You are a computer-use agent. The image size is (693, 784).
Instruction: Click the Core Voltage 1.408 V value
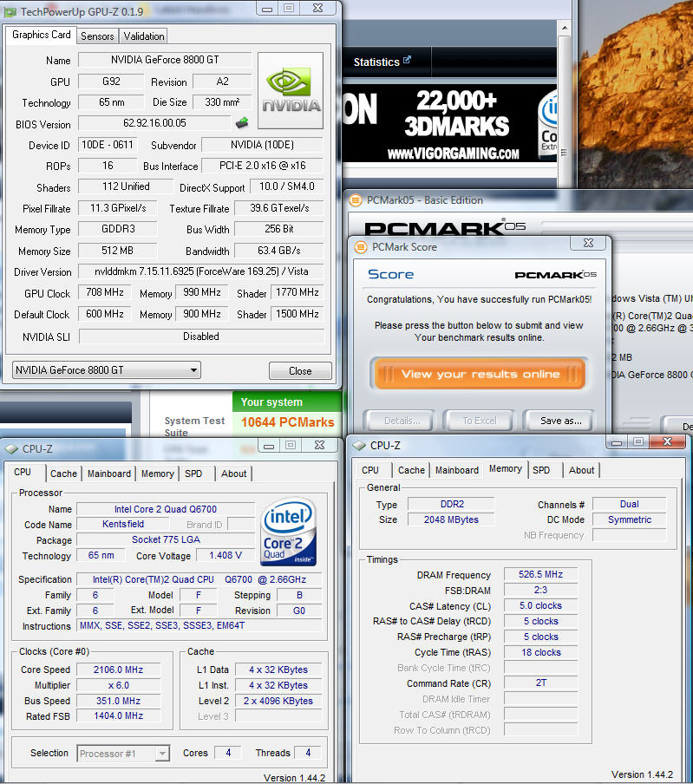tap(225, 556)
